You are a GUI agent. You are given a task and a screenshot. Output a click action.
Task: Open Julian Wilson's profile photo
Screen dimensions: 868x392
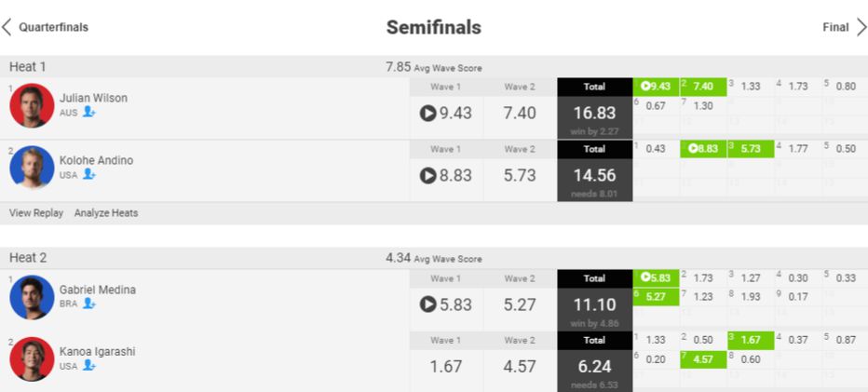[x=32, y=105]
